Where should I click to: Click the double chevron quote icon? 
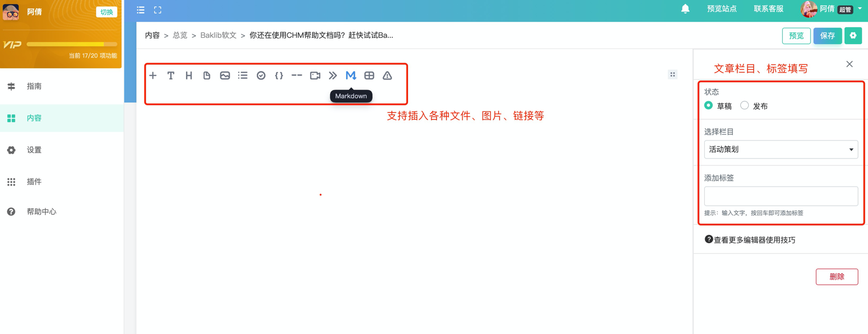pos(333,76)
